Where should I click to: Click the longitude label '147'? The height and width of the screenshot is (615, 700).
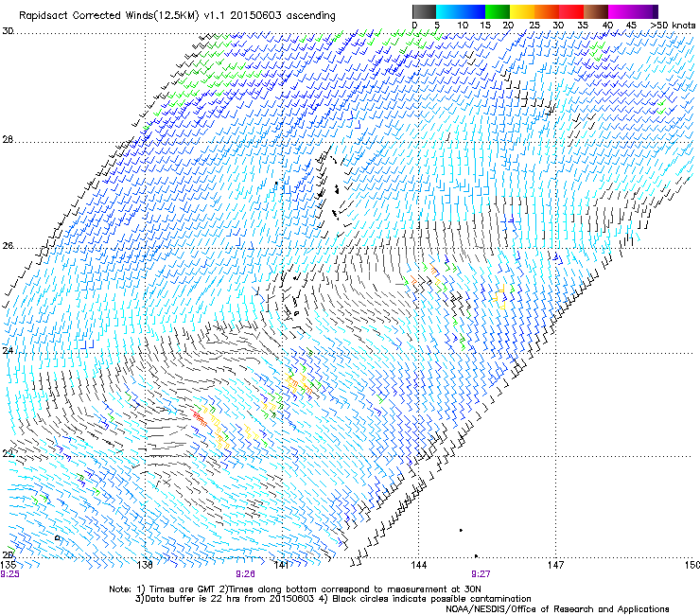[556, 565]
